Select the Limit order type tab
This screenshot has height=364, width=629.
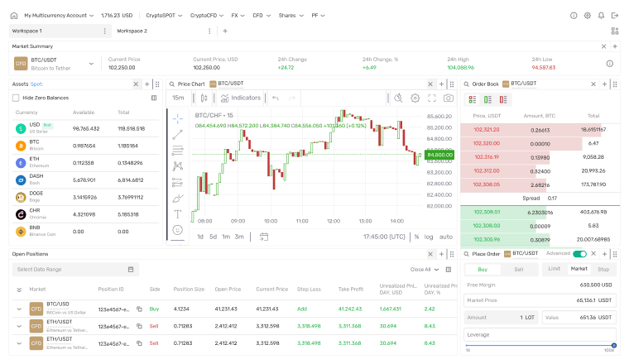[x=554, y=269]
